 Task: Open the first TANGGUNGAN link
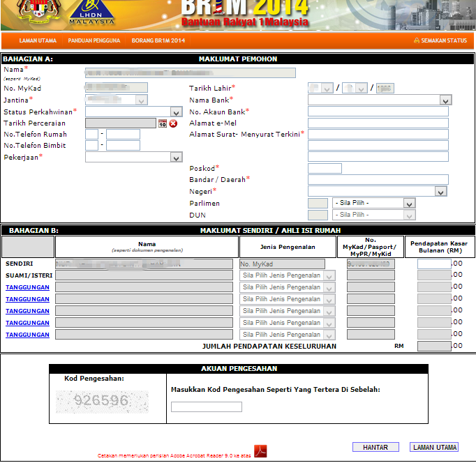pyautogui.click(x=27, y=287)
